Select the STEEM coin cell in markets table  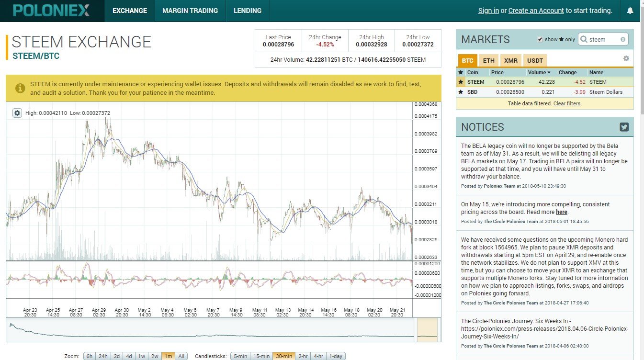click(x=476, y=82)
